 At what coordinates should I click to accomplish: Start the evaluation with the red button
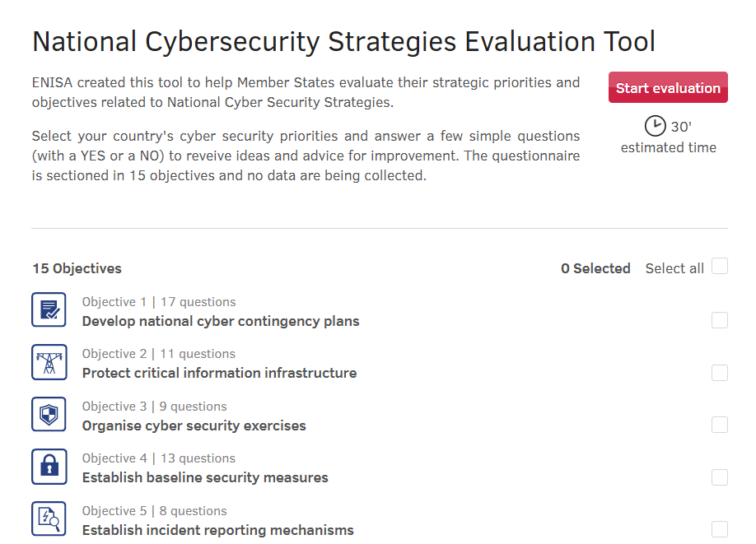click(x=668, y=88)
